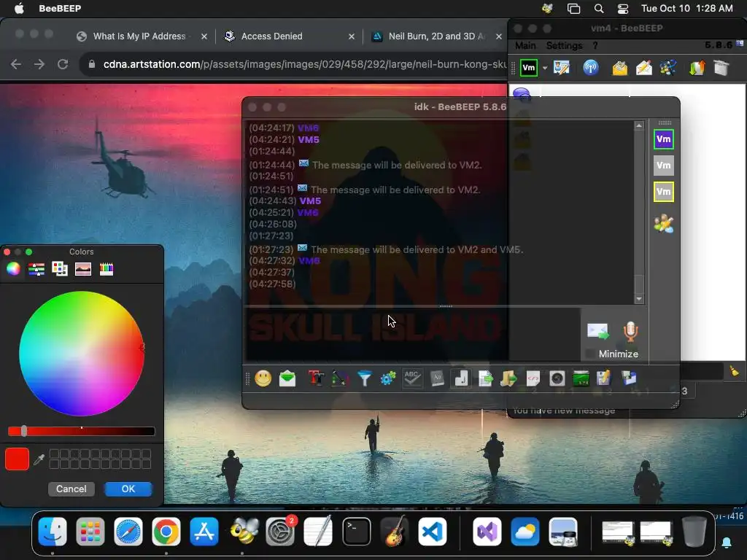Screen dimensions: 747x560
Task: Toggle ABC spell checking icon
Action: pyautogui.click(x=412, y=378)
